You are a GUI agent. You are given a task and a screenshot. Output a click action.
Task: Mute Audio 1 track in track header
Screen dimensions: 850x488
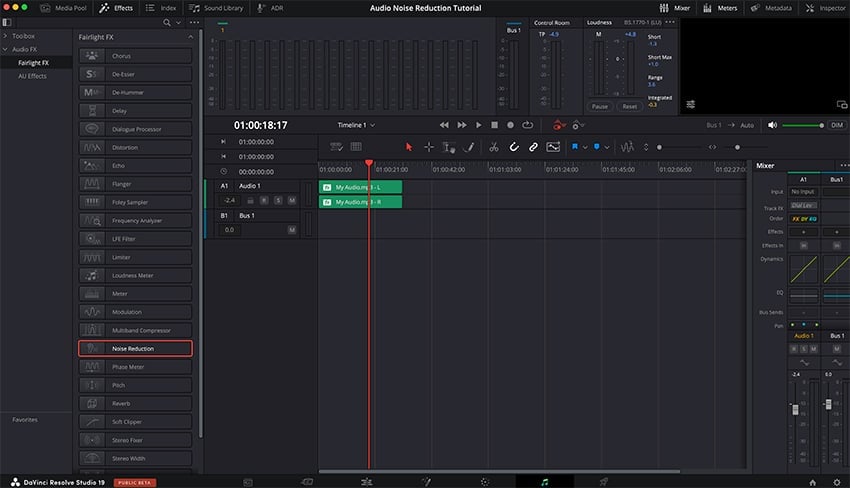point(292,201)
